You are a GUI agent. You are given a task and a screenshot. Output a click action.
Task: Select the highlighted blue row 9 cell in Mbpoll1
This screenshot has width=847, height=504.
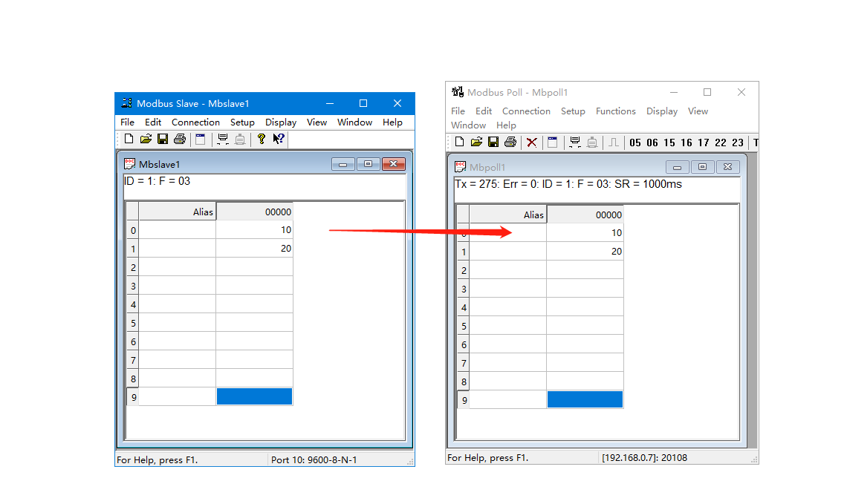(585, 400)
